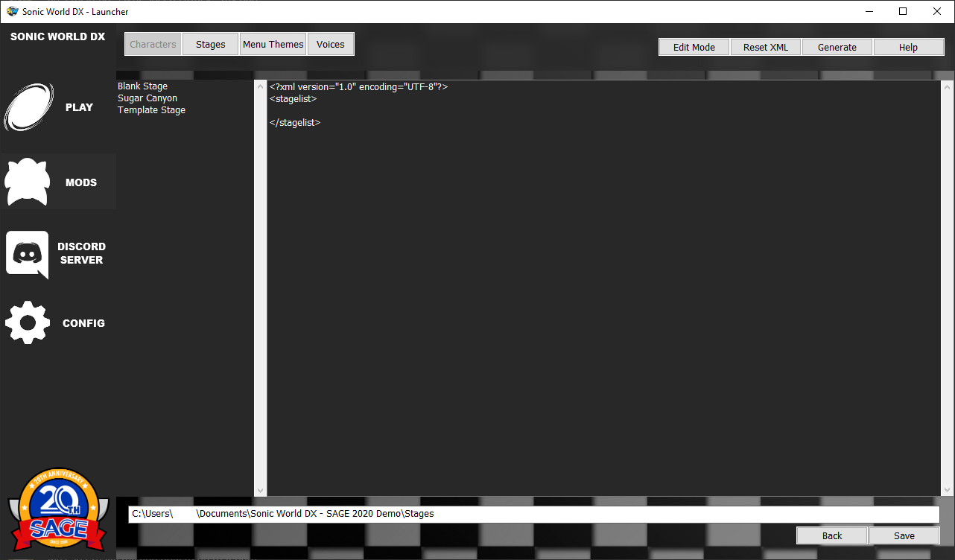Click the opening stagelist tag line
The image size is (955, 560).
coord(294,98)
